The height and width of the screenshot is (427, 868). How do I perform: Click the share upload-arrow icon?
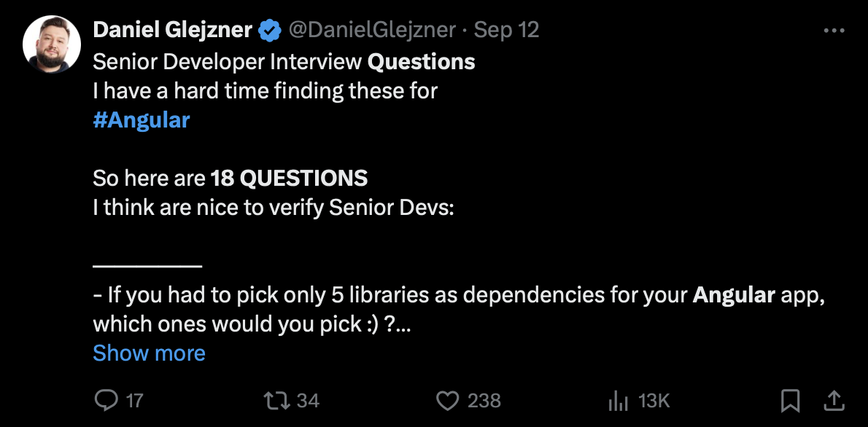coord(833,399)
